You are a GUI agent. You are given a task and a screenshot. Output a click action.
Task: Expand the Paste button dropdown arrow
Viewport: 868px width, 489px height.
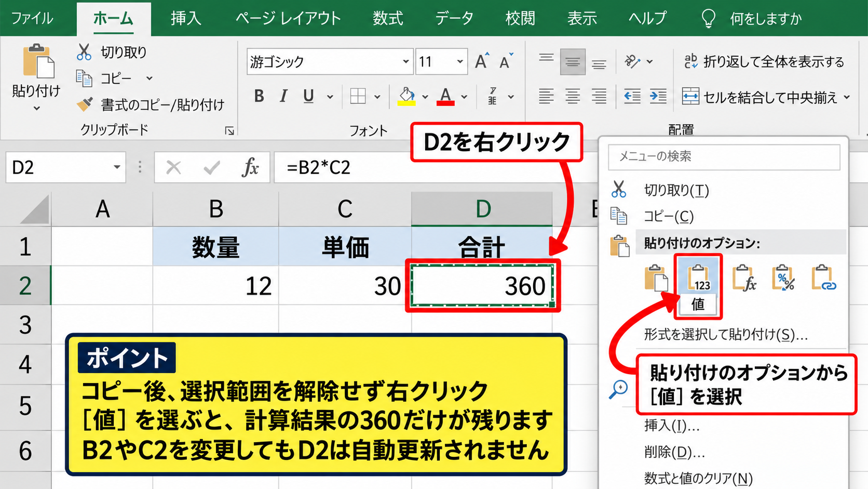[36, 109]
